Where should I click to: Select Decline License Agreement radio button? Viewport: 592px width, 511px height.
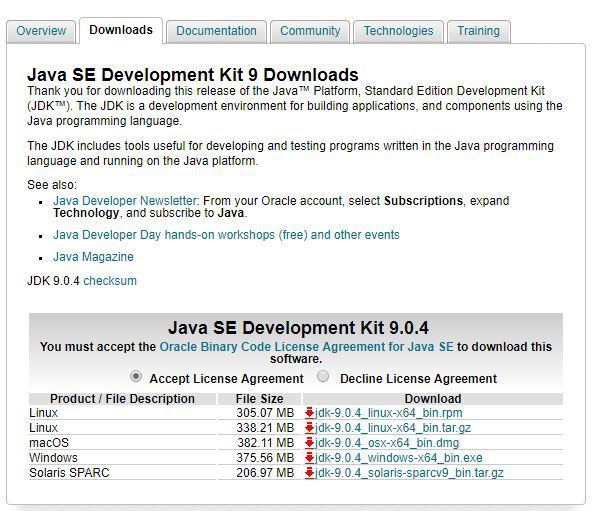323,377
